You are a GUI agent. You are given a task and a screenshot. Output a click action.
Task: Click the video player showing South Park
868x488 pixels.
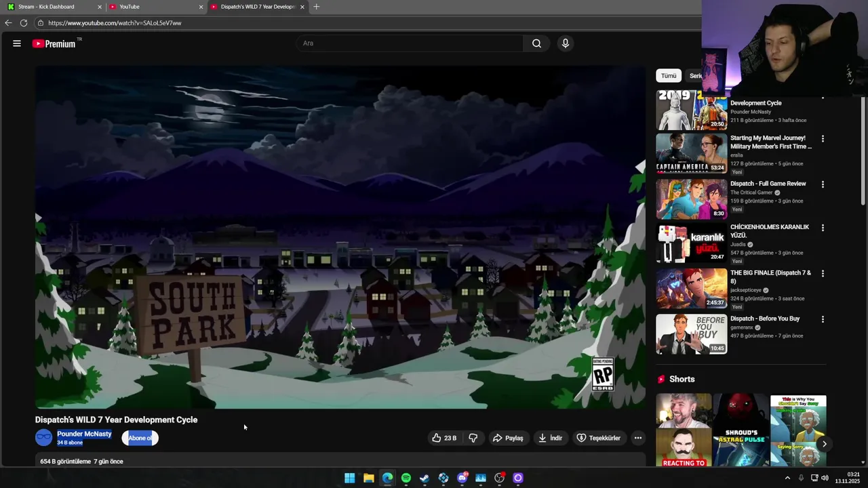(x=340, y=237)
